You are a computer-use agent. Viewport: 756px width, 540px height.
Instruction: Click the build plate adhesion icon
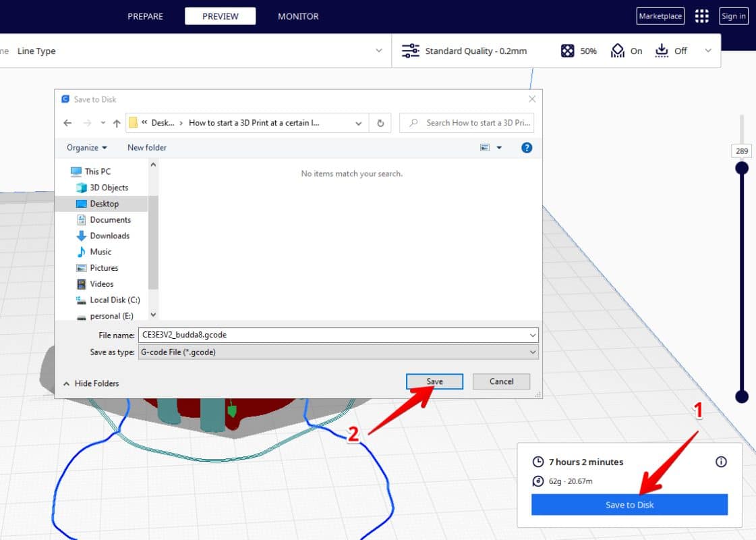(662, 51)
